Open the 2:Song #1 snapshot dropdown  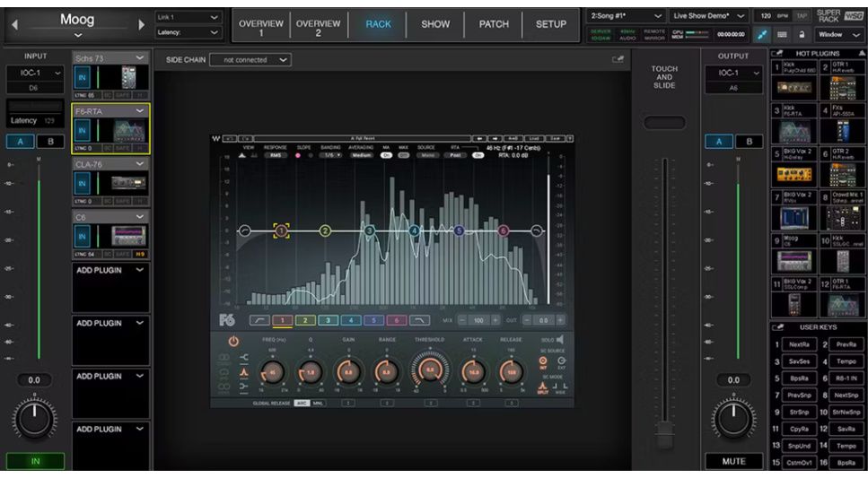tap(626, 15)
